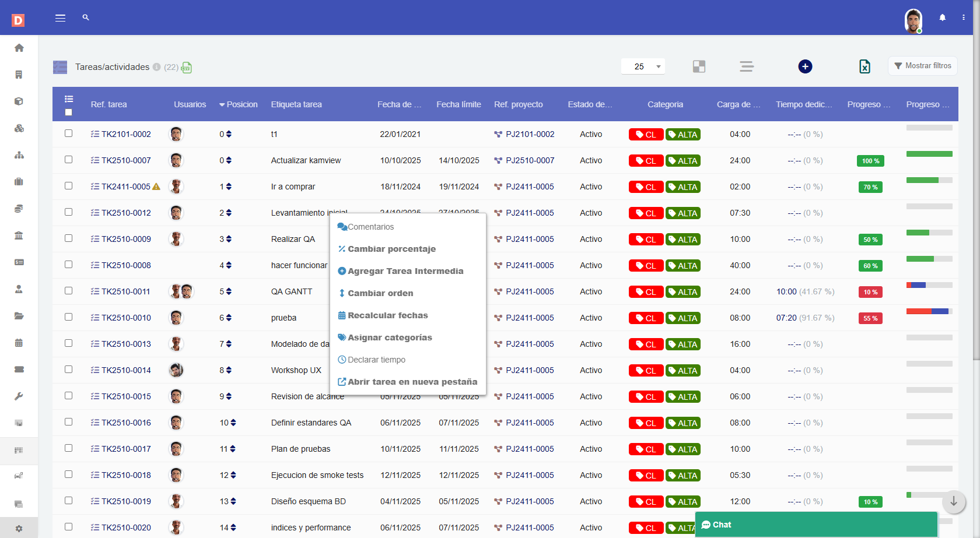Click the notification bell icon
The height and width of the screenshot is (538, 980).
(943, 17)
